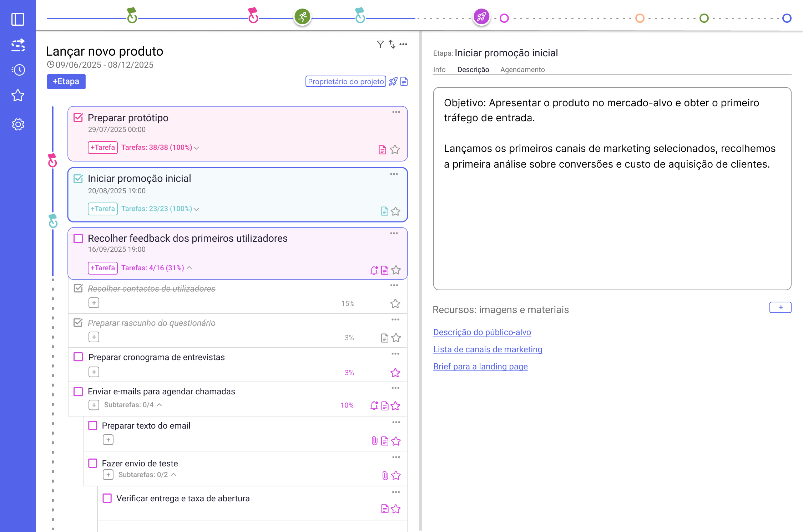Uncheck the Preparar protótipo stage checkbox
The image size is (803, 532).
click(x=78, y=118)
